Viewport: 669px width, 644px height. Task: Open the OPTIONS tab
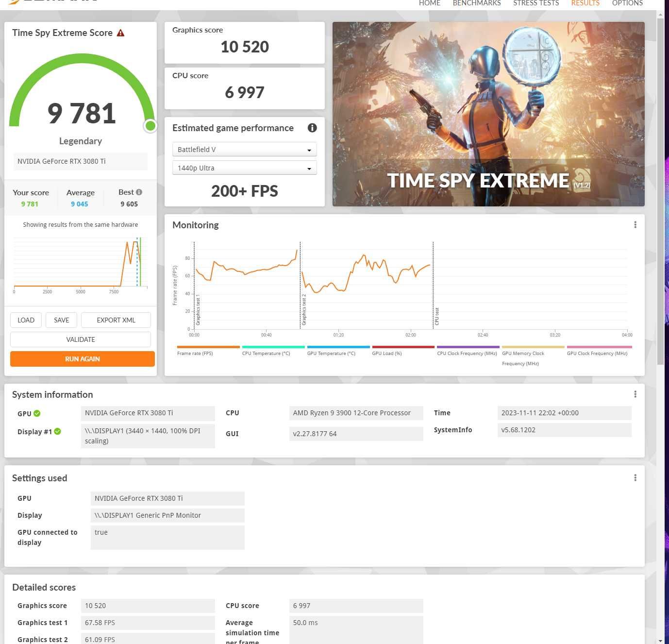point(627,3)
